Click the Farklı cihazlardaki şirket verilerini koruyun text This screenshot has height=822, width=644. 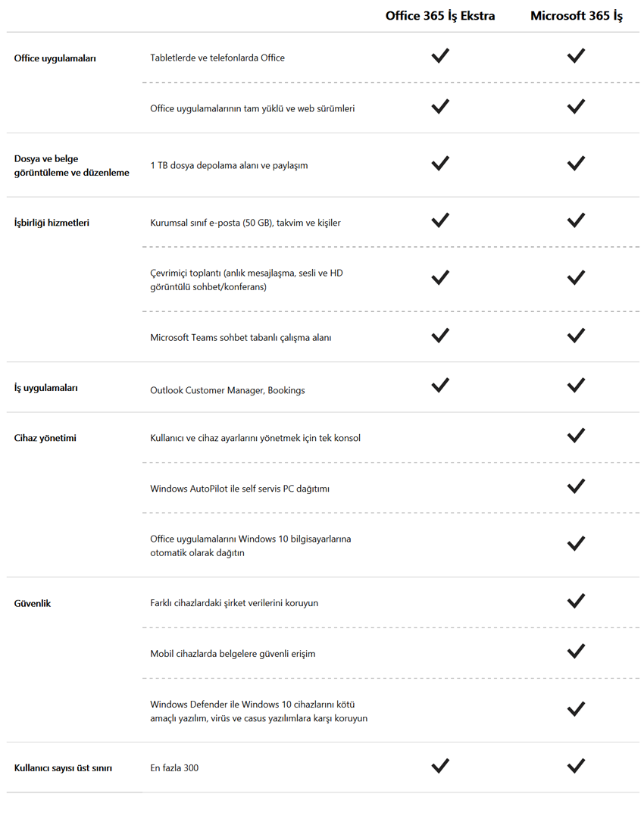(234, 603)
